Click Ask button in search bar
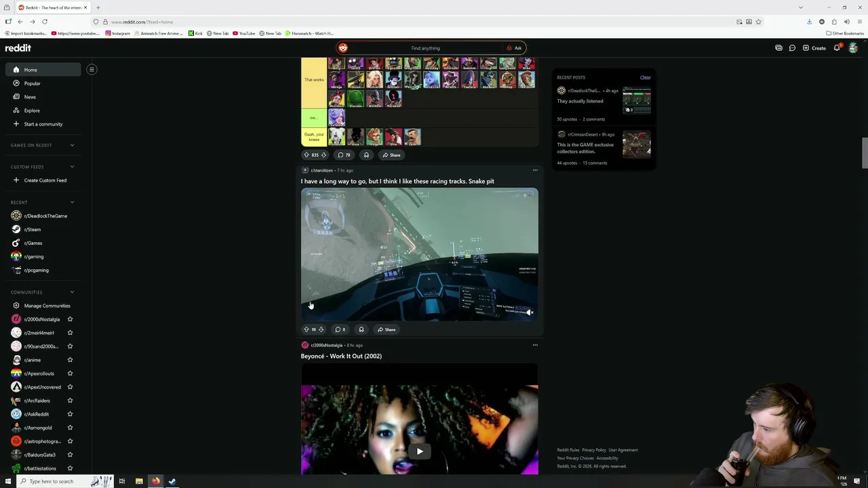 pyautogui.click(x=514, y=48)
